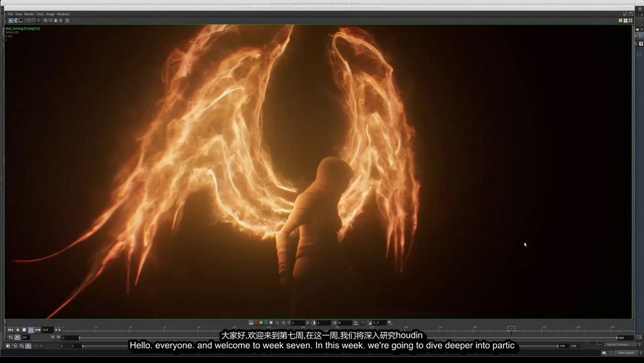This screenshot has height=363, width=644.
Task: Click first icon in Houdini bottom playbar
Action: tap(8, 346)
